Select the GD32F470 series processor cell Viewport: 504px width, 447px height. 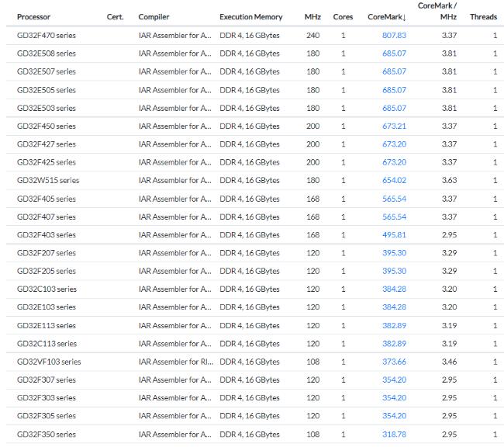[47, 36]
